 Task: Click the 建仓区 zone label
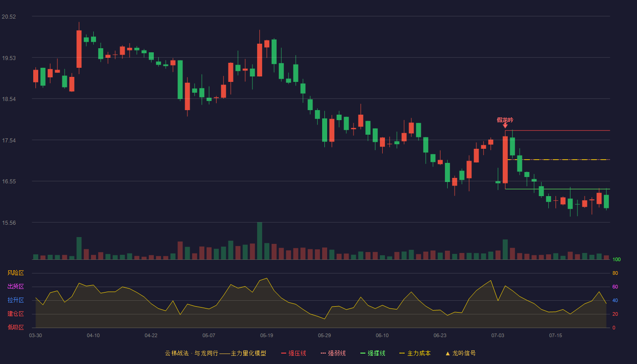[15, 314]
